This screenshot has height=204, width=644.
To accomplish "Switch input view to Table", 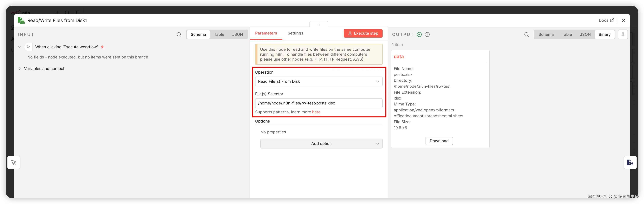I will coord(219,34).
